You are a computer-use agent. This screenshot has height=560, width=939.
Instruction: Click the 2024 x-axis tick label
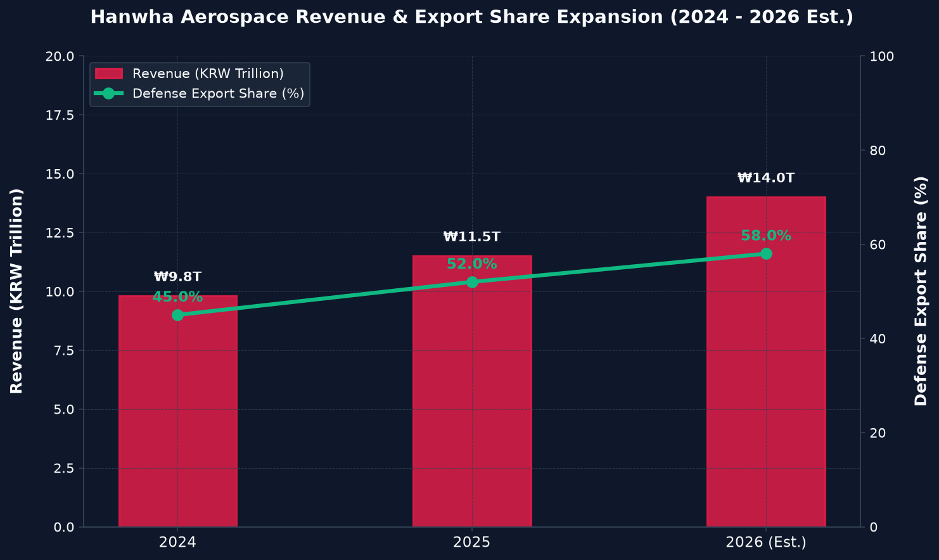tap(177, 542)
